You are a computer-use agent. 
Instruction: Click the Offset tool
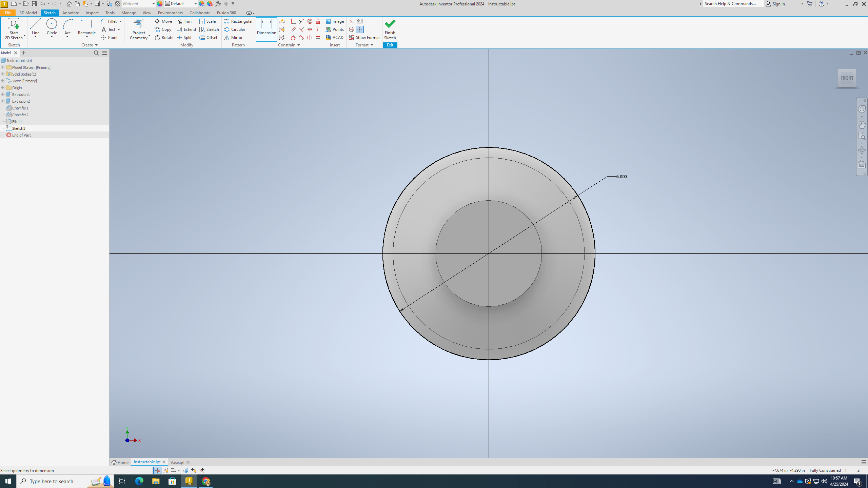[x=210, y=38]
